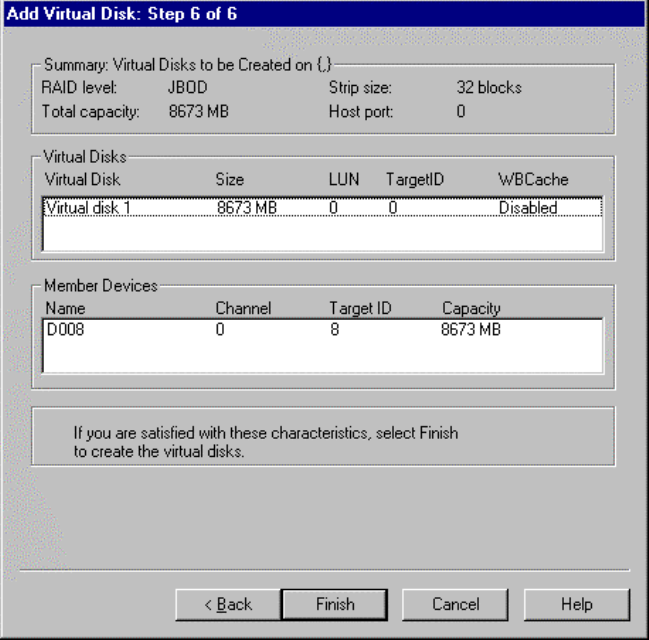
Task: Open Help for this wizard step
Action: pyautogui.click(x=576, y=604)
